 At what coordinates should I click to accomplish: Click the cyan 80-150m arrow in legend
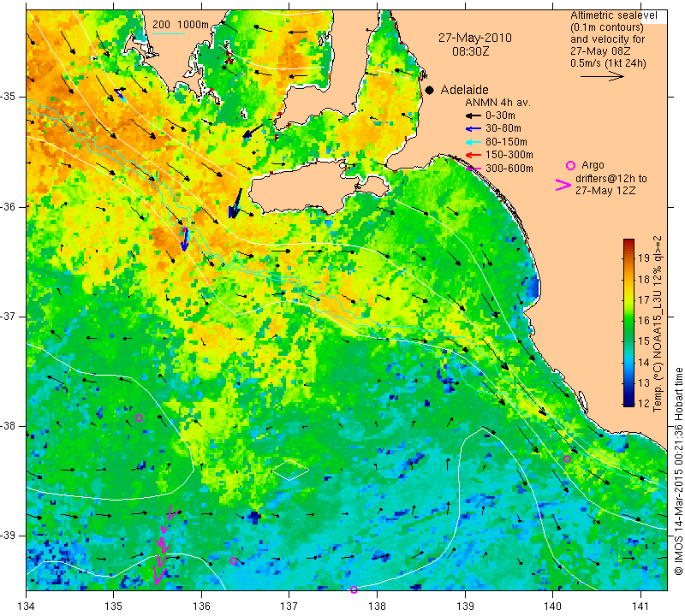click(473, 142)
